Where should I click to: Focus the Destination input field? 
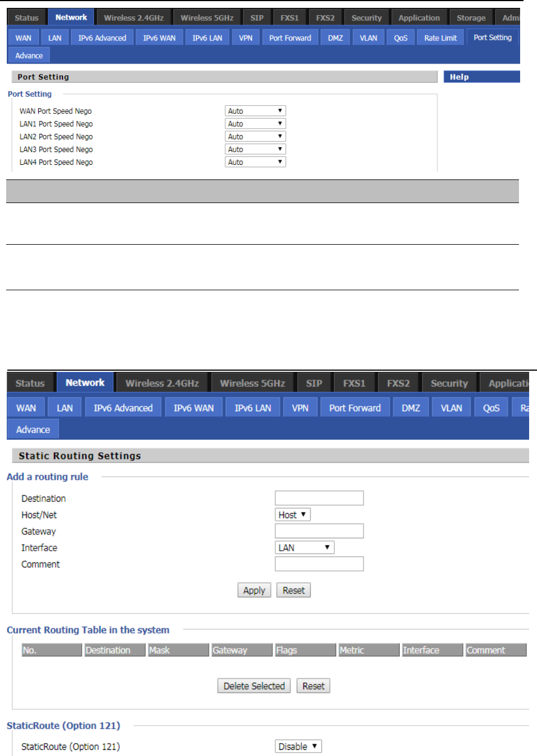[x=319, y=498]
